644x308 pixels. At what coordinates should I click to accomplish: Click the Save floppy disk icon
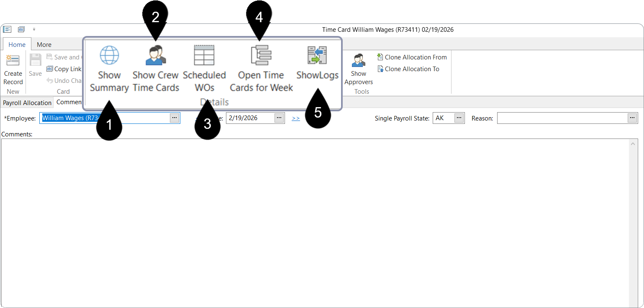tap(35, 60)
